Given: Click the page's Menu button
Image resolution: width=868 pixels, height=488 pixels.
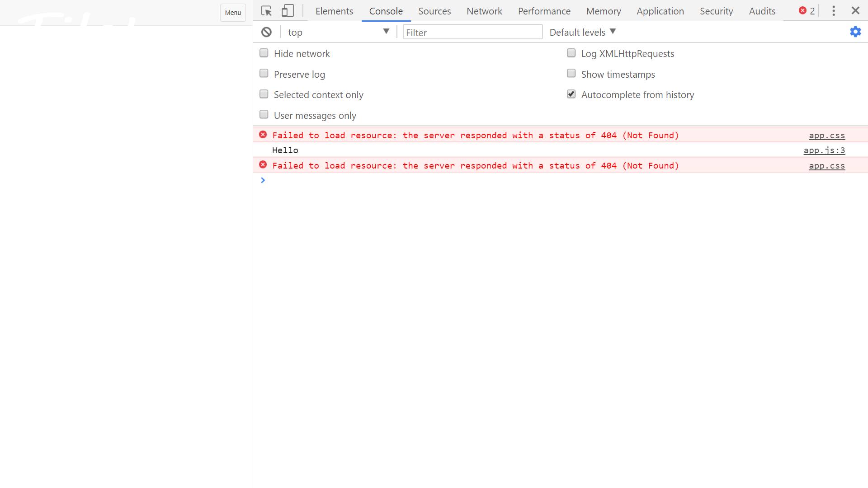Looking at the screenshot, I should click(233, 13).
